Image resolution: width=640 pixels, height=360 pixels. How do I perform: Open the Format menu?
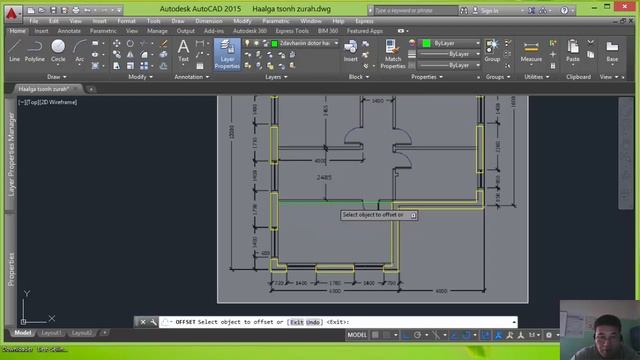pos(126,21)
